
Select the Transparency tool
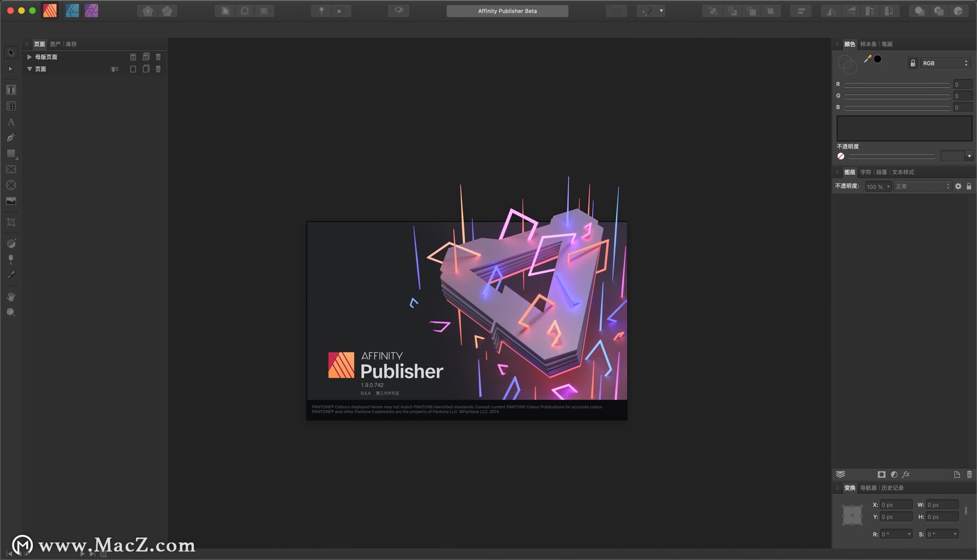pyautogui.click(x=11, y=259)
